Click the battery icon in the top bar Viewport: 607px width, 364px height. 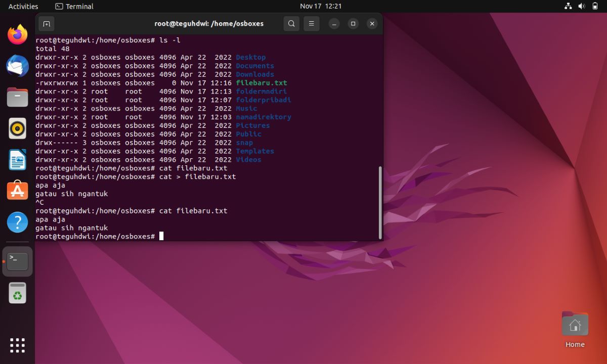click(x=595, y=6)
